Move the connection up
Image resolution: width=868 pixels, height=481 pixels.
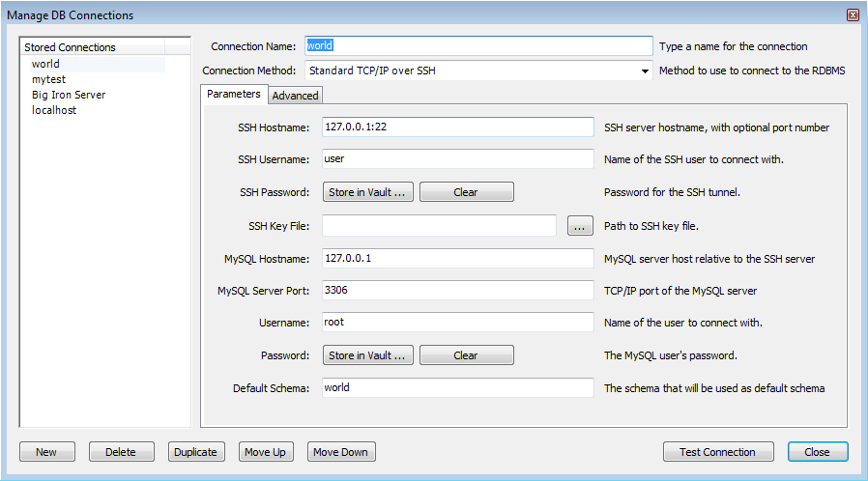point(266,452)
